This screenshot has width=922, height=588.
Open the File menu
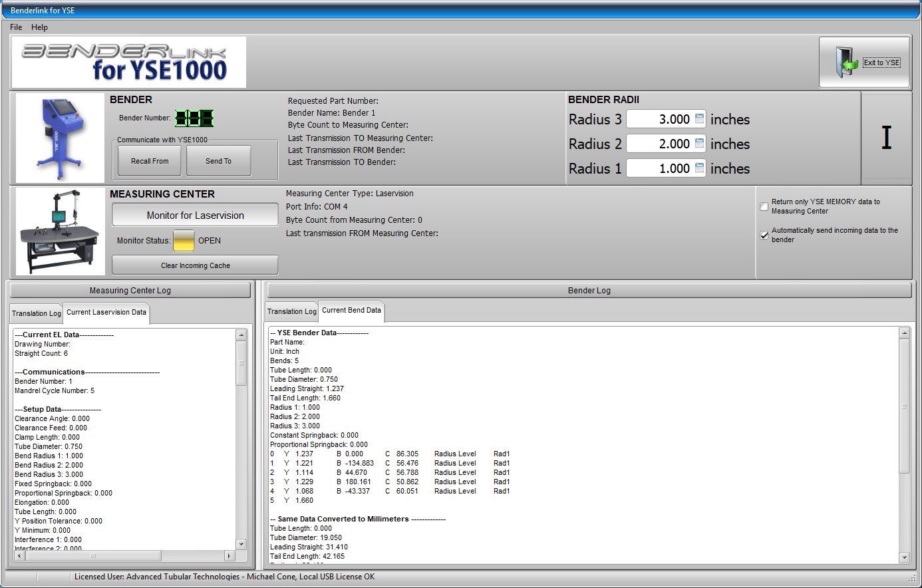point(16,27)
